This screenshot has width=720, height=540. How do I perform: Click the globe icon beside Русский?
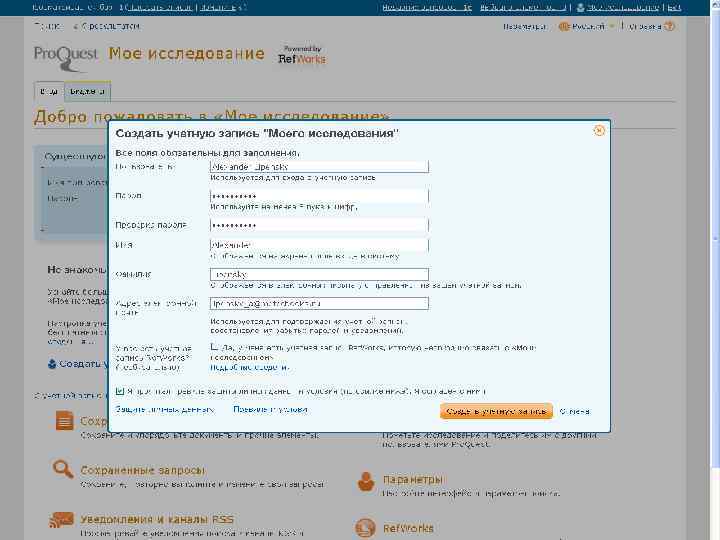(563, 27)
